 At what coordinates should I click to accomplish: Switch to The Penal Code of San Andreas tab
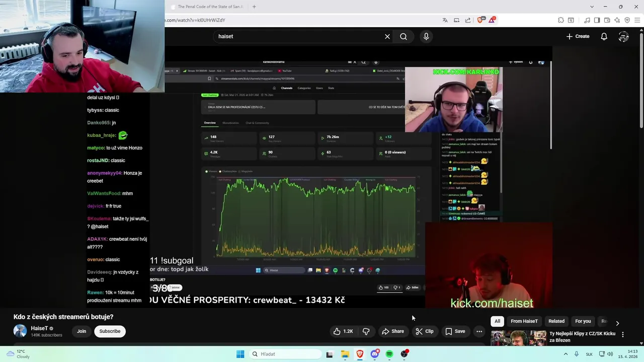tap(206, 7)
